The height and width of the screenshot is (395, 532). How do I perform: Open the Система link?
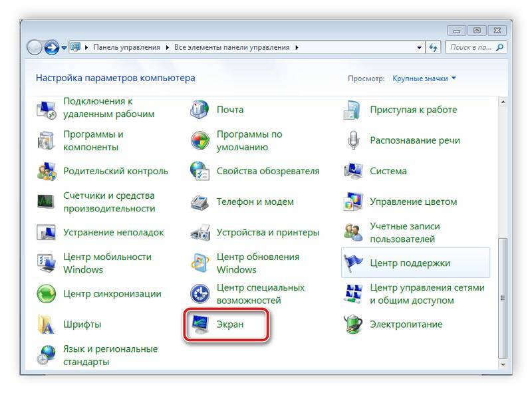[x=388, y=171]
